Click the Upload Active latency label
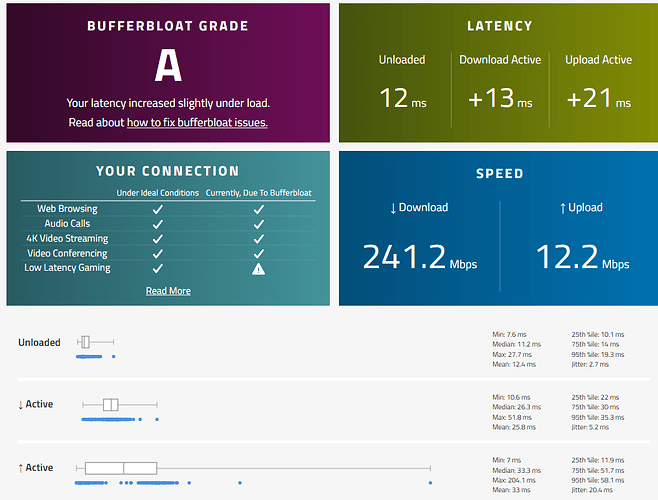This screenshot has width=658, height=500. pyautogui.click(x=598, y=60)
